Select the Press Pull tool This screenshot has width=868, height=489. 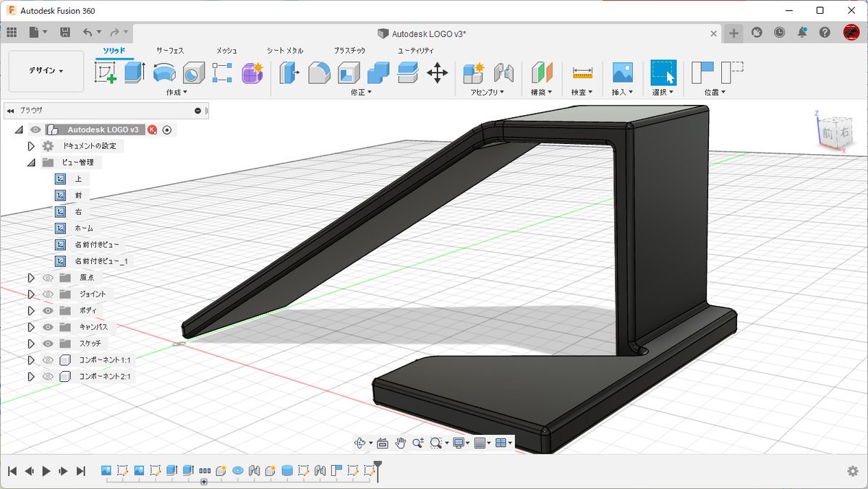[289, 72]
